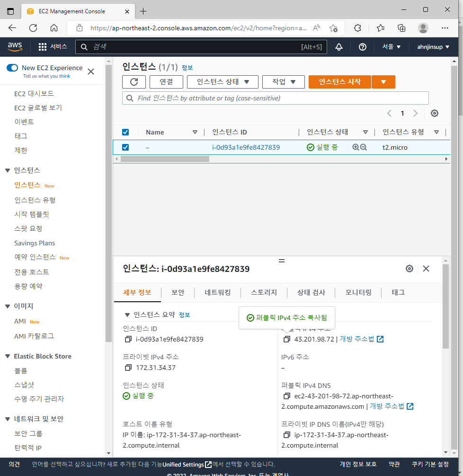Open 개방 주소법 link beside public IP
Screen dimensions: 463x476
(361, 339)
